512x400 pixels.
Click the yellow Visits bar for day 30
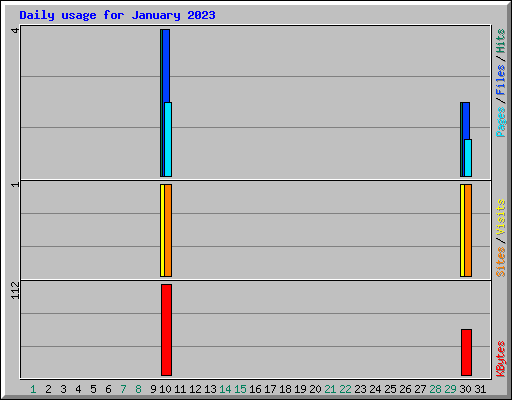pyautogui.click(x=462, y=230)
